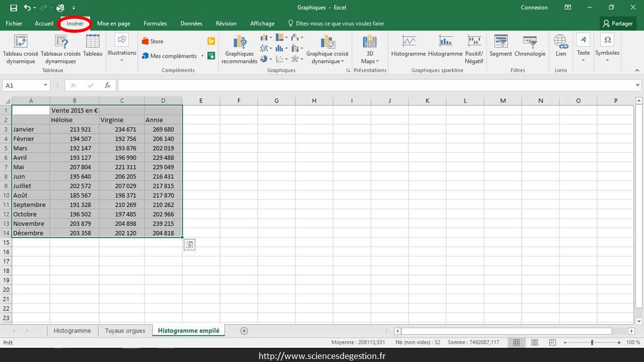Expand the Name Box dropdown
The width and height of the screenshot is (644, 362).
click(x=45, y=85)
